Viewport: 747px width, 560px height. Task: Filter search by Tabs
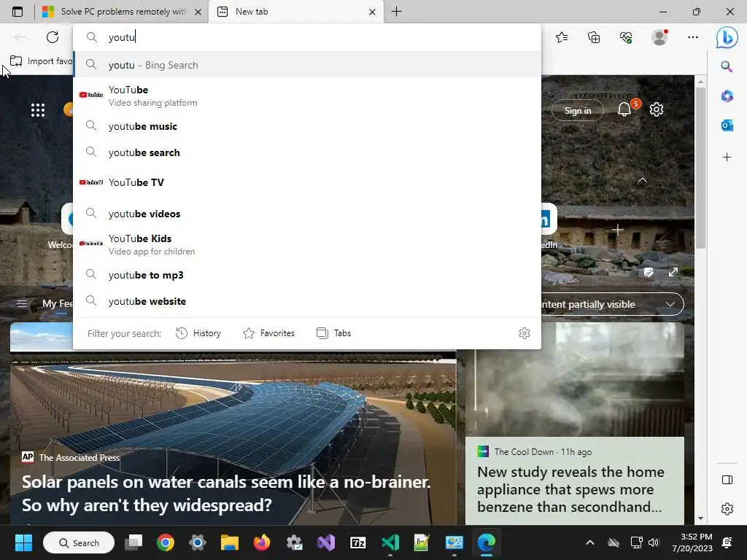[333, 333]
